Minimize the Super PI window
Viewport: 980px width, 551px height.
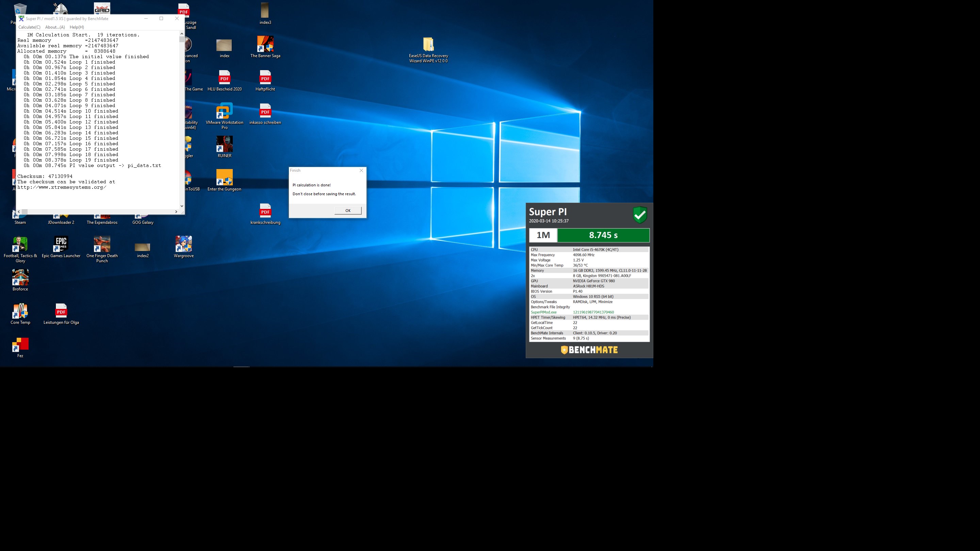click(146, 18)
